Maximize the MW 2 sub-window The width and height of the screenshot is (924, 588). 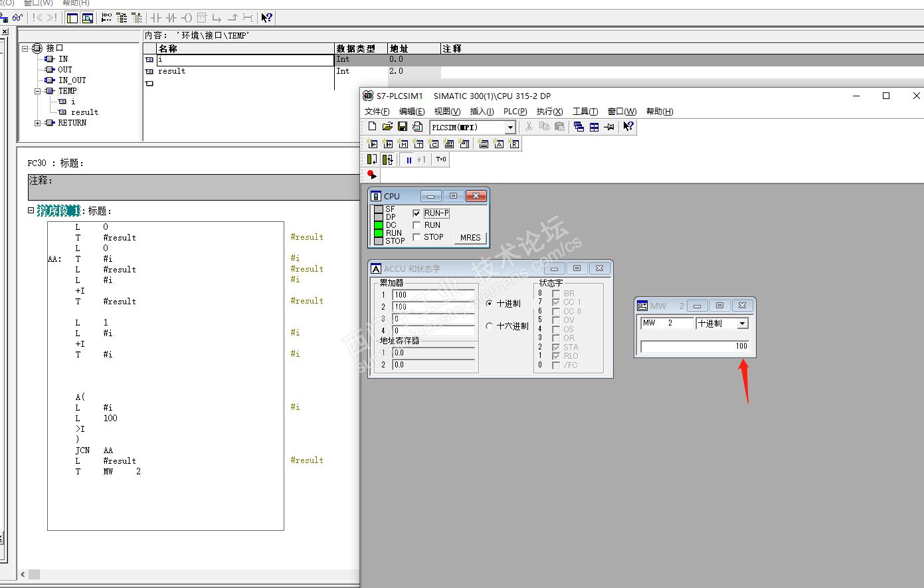point(719,306)
